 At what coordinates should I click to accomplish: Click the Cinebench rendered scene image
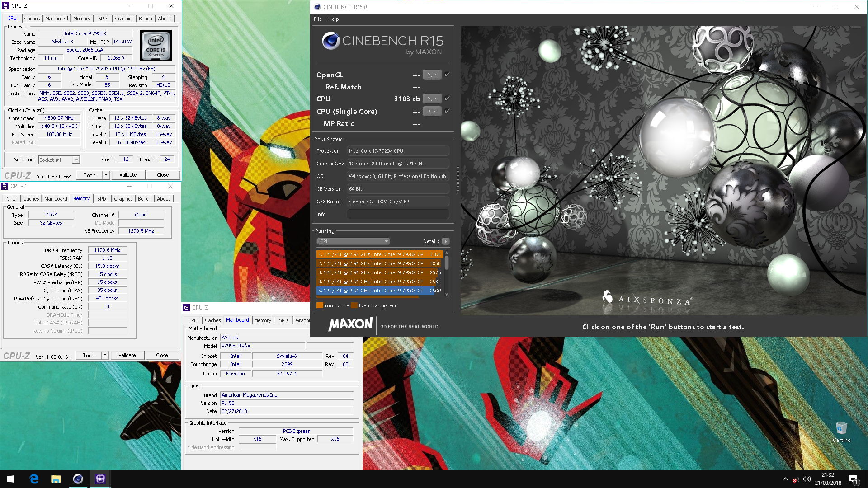click(663, 170)
